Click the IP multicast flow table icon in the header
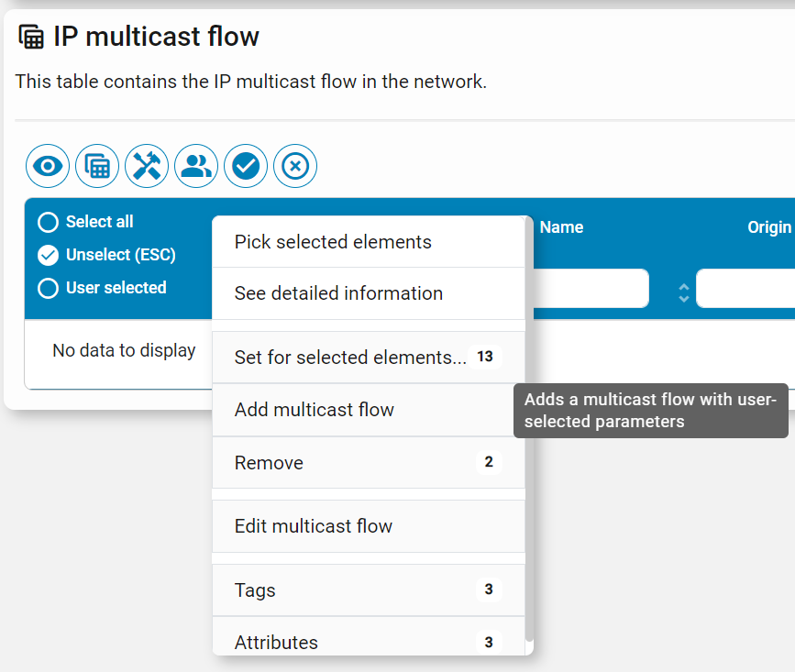This screenshot has height=672, width=795. (30, 36)
